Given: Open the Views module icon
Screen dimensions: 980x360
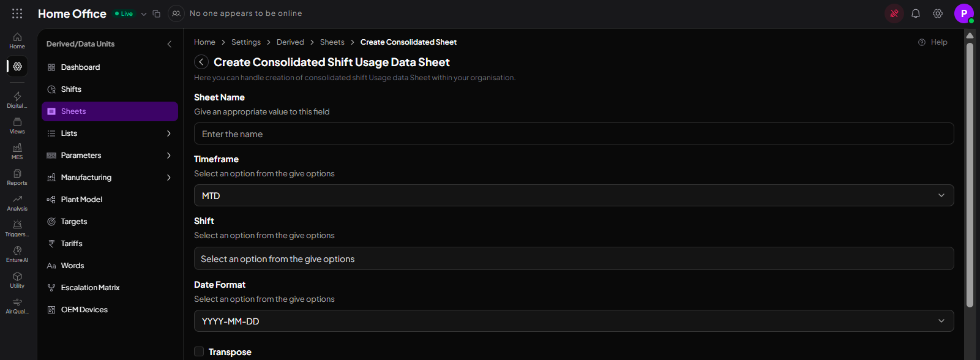Looking at the screenshot, I should [x=17, y=126].
